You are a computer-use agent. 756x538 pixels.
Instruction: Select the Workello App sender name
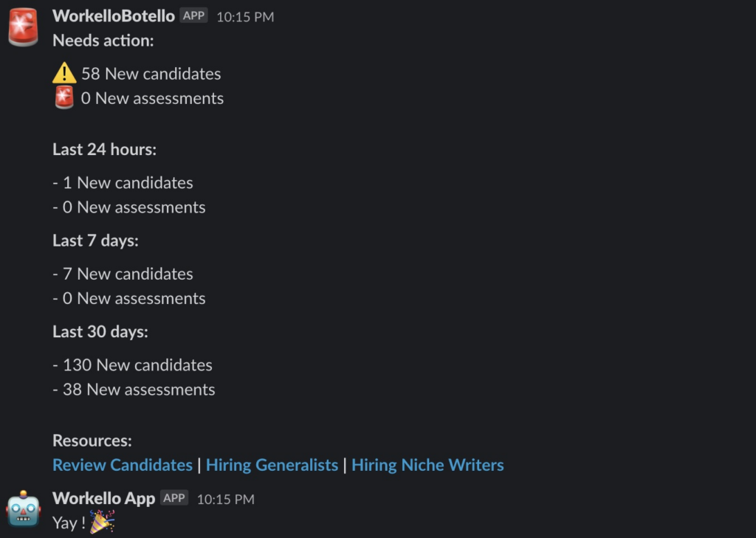coord(104,498)
